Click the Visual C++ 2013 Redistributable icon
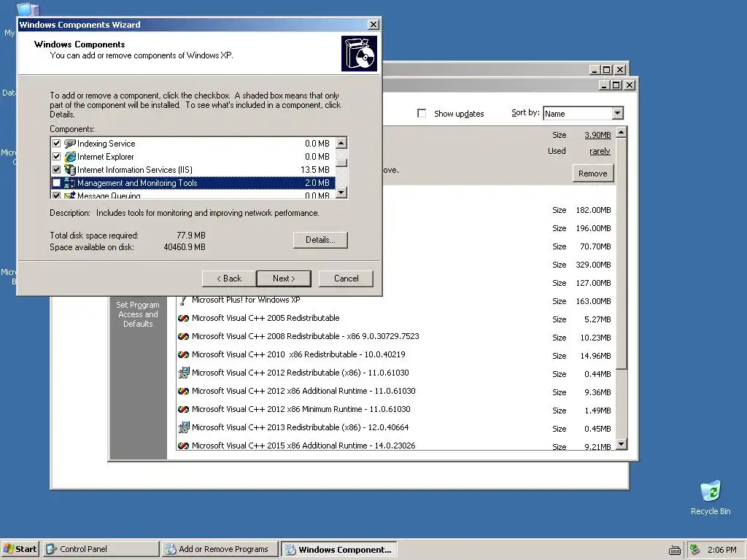 pos(183,427)
